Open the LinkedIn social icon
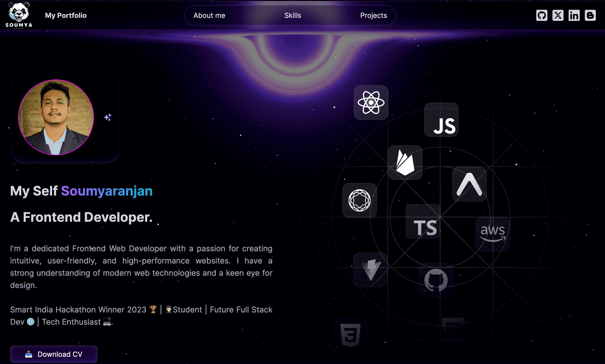605x364 pixels. [574, 16]
